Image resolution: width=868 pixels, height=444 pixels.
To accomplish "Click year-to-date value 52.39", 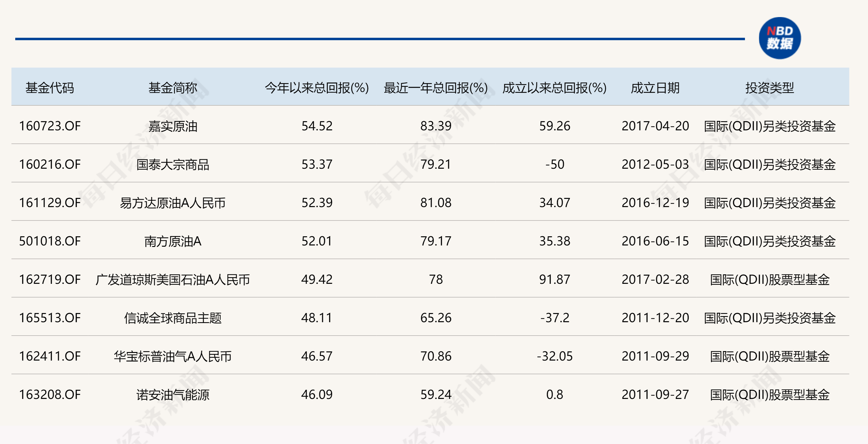I will 317,203.
